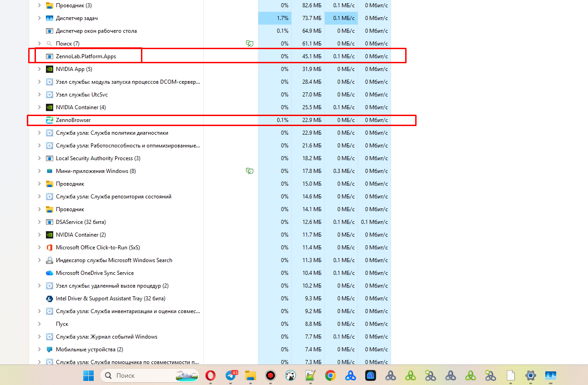The height and width of the screenshot is (385, 588).
Task: Click the NVIDIA Container (4) icon
Action: [50, 107]
